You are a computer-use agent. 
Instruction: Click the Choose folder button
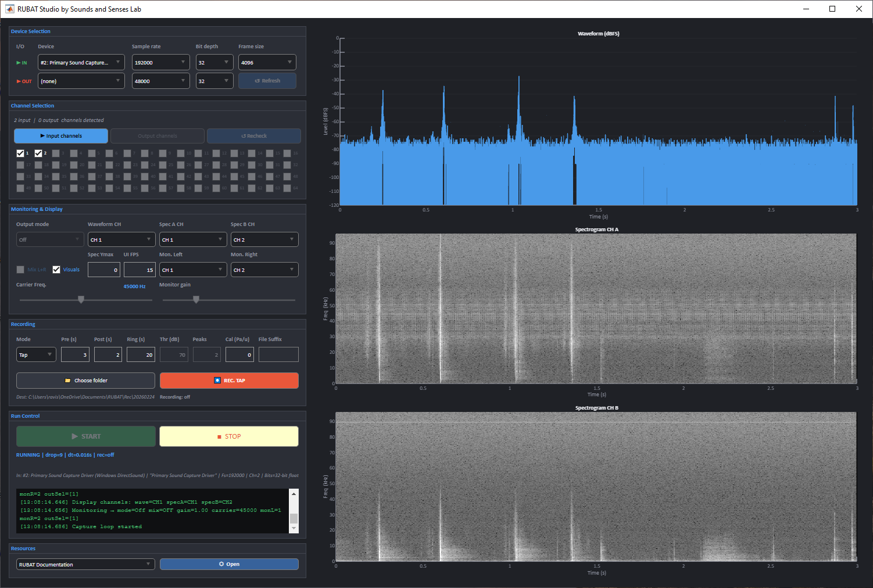85,381
